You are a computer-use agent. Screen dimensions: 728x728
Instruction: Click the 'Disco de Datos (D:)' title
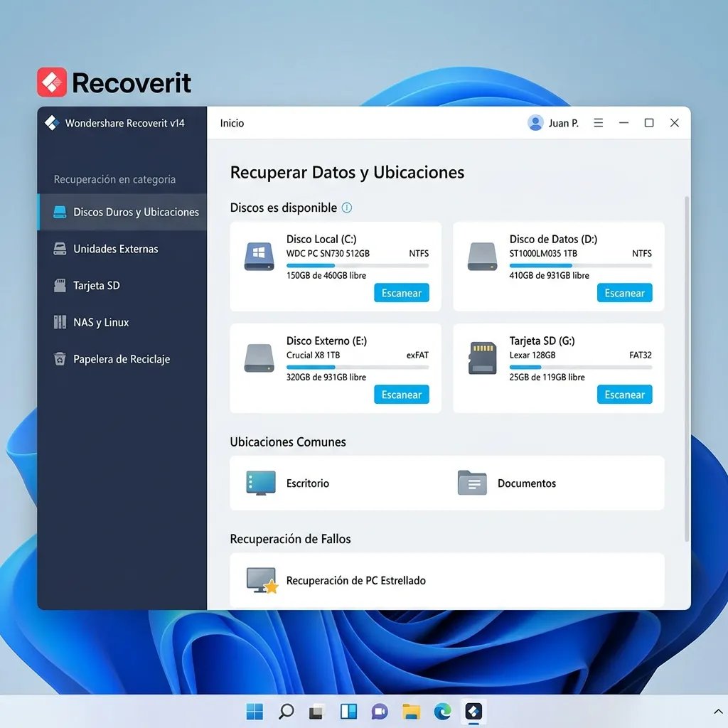point(553,239)
